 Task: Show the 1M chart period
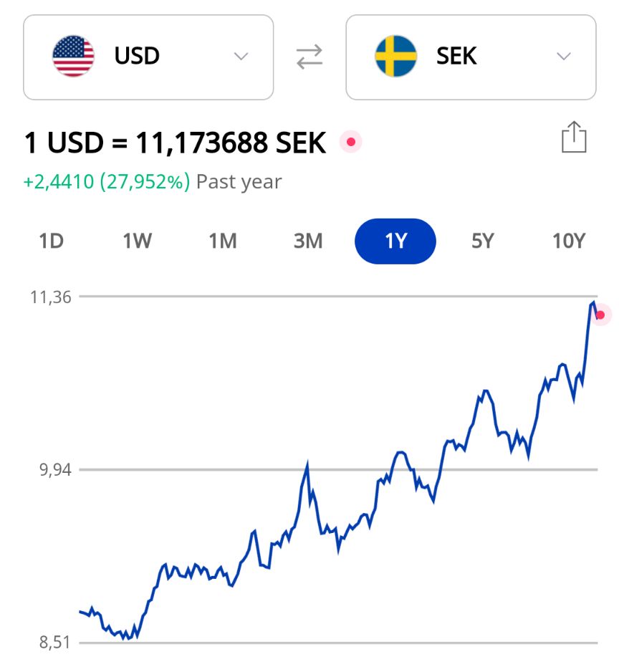(x=223, y=241)
